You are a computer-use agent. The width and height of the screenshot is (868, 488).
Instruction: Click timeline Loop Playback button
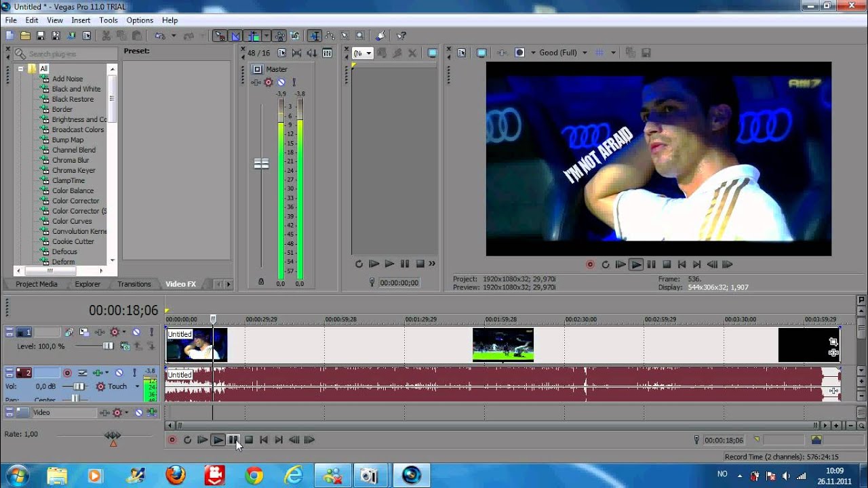[187, 440]
